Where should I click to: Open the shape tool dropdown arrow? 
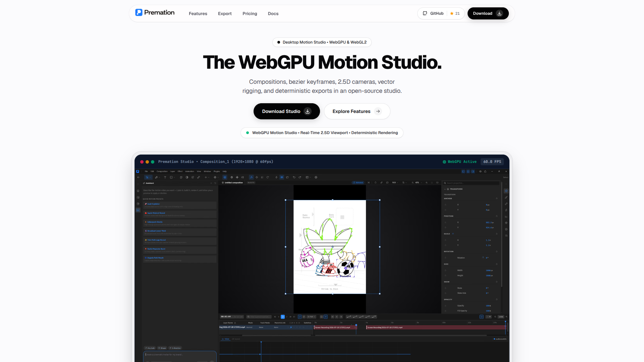pyautogui.click(x=175, y=177)
